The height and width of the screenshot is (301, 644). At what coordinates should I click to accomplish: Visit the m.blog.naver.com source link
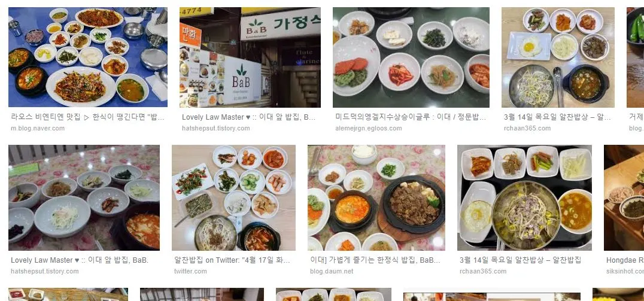point(38,128)
